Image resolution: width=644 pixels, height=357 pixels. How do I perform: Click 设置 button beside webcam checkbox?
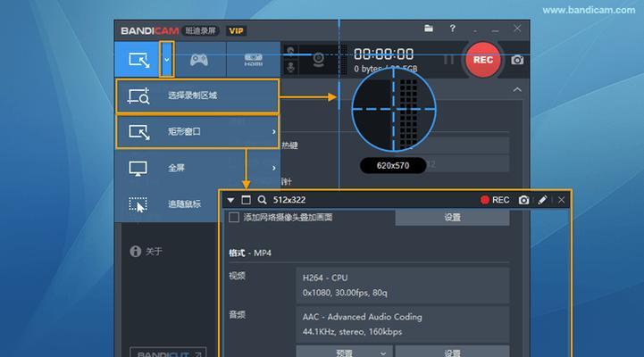[x=452, y=217]
